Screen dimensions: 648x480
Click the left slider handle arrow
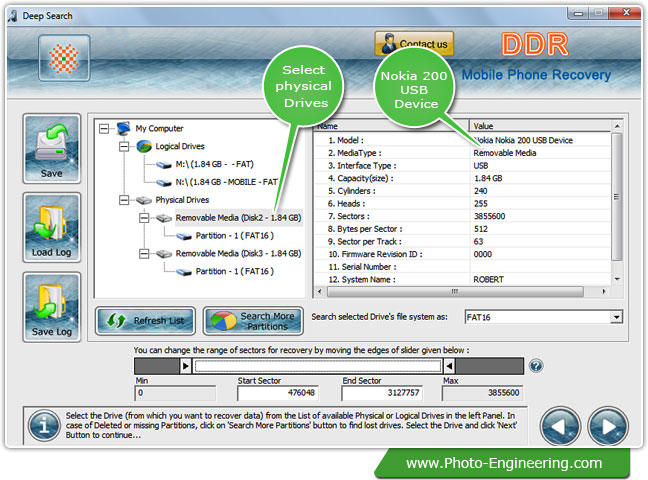pyautogui.click(x=186, y=366)
